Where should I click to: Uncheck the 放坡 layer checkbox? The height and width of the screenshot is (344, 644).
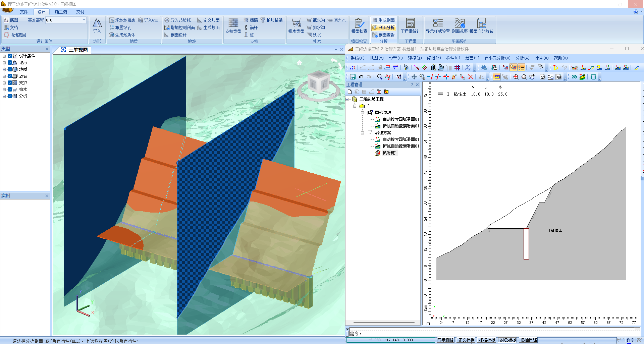click(x=10, y=76)
